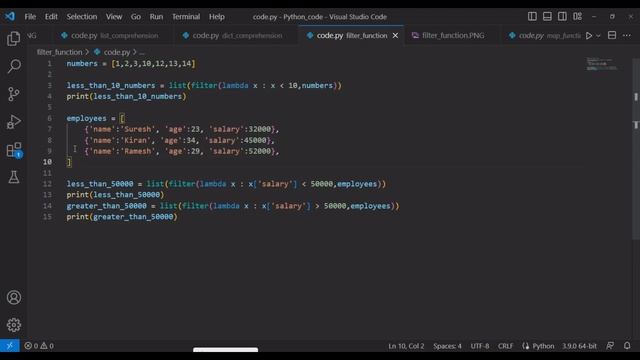This screenshot has width=640, height=360.
Task: Click the code minimap preview
Action: tap(602, 64)
